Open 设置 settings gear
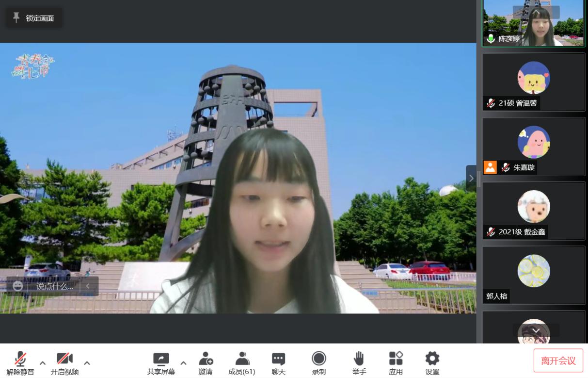588x378 pixels. pos(432,360)
